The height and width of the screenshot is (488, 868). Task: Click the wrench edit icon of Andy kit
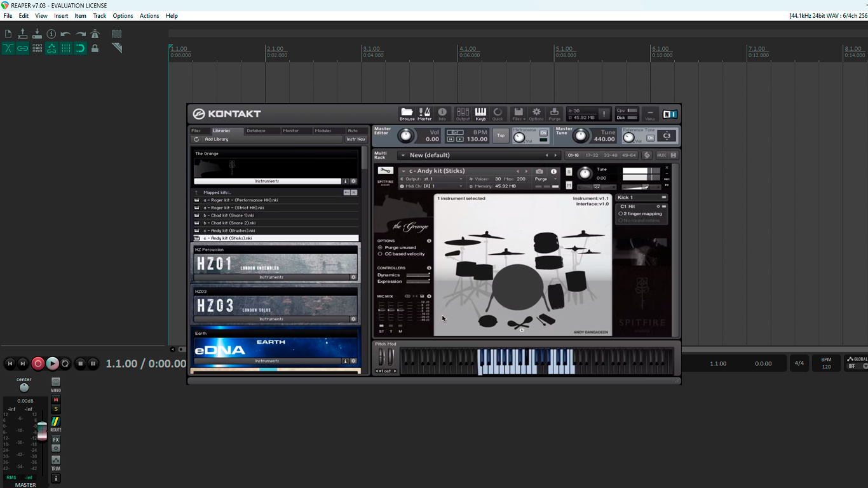385,170
